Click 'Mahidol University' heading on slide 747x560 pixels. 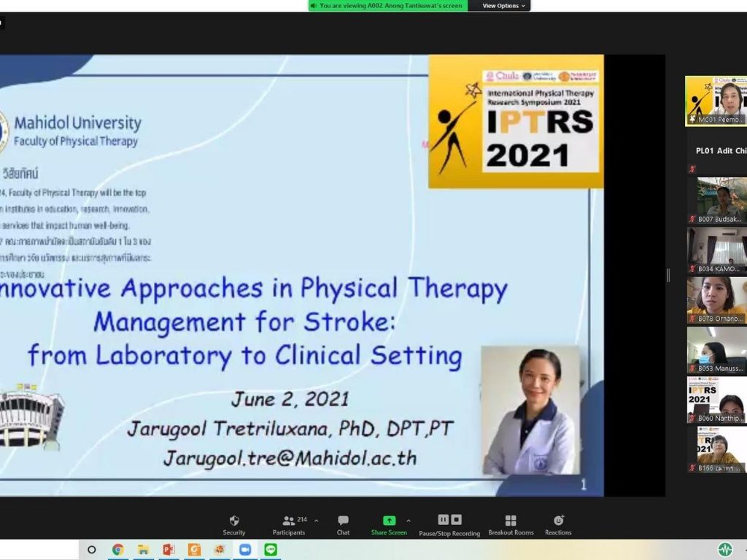[x=77, y=122]
